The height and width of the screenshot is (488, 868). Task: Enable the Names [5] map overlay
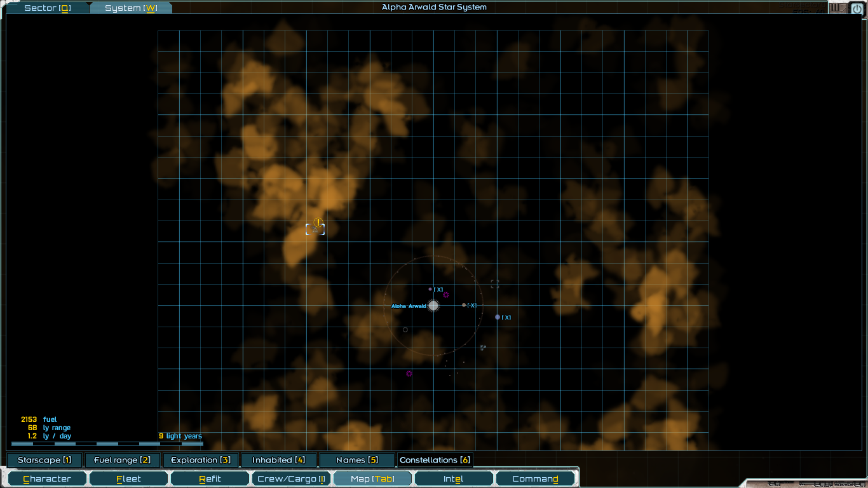pos(356,459)
